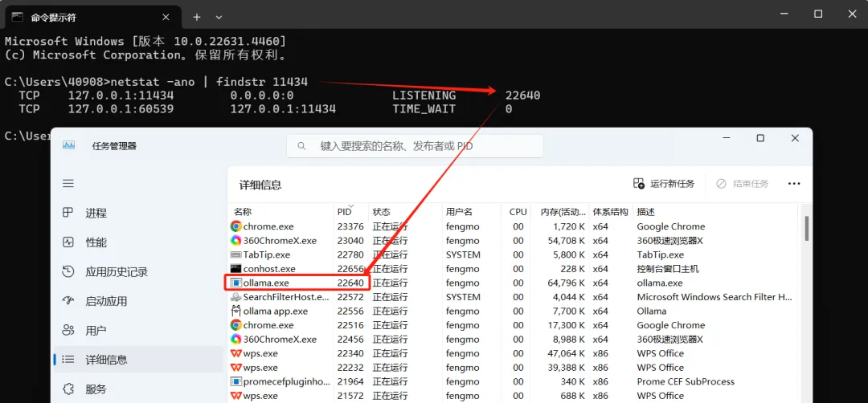Sort processes by the 名称 column header
The width and height of the screenshot is (868, 403).
(x=243, y=212)
